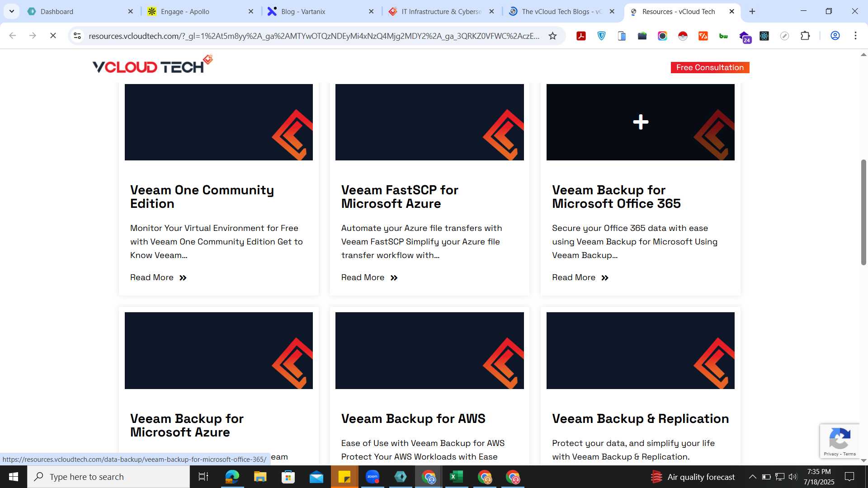Read More on Veeam Backup for Office 365
This screenshot has width=868, height=488.
580,277
